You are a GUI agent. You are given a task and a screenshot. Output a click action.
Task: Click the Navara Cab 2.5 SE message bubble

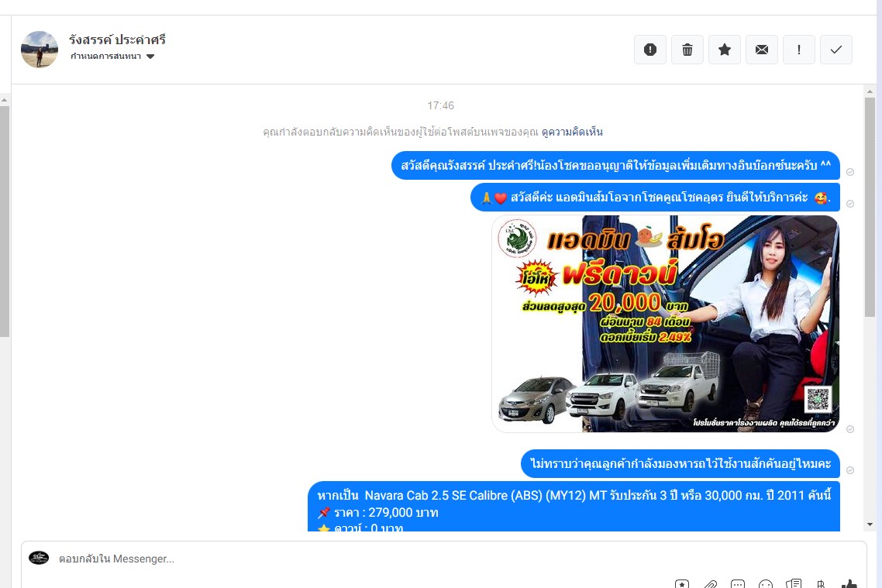tap(574, 506)
